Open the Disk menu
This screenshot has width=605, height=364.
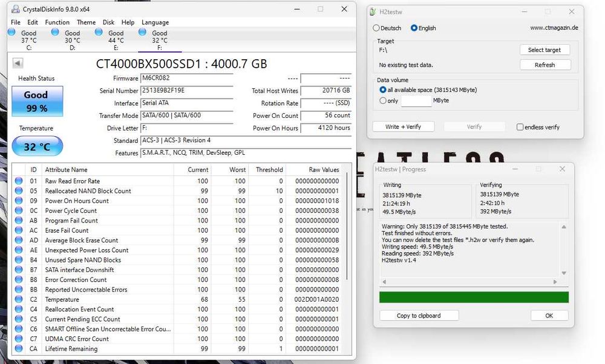coord(108,22)
